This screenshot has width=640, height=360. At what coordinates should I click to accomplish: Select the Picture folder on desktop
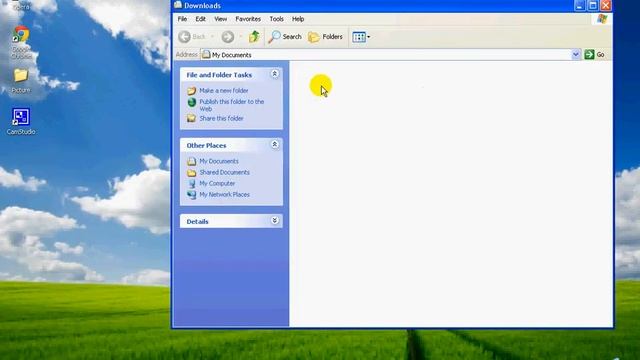point(21,80)
